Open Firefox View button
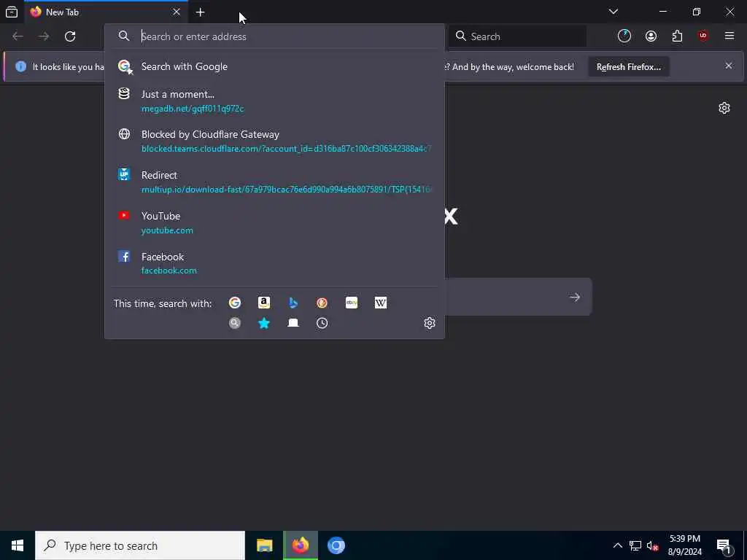 [x=12, y=12]
